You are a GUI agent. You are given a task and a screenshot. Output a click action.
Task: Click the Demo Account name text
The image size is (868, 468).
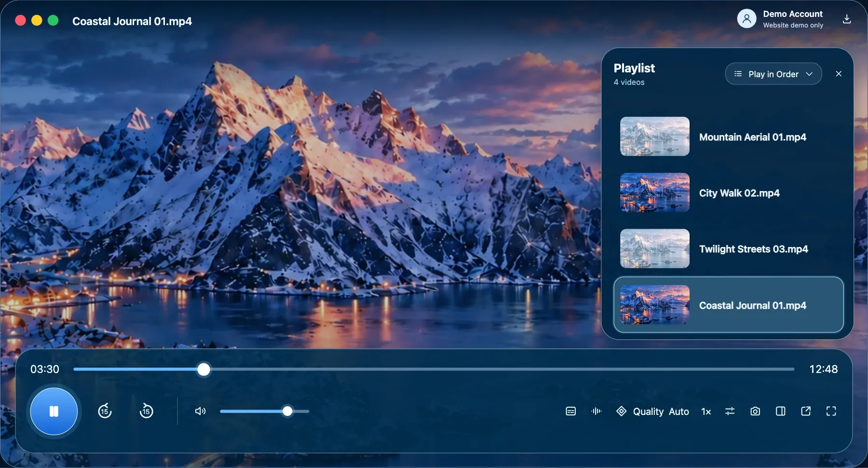(793, 14)
